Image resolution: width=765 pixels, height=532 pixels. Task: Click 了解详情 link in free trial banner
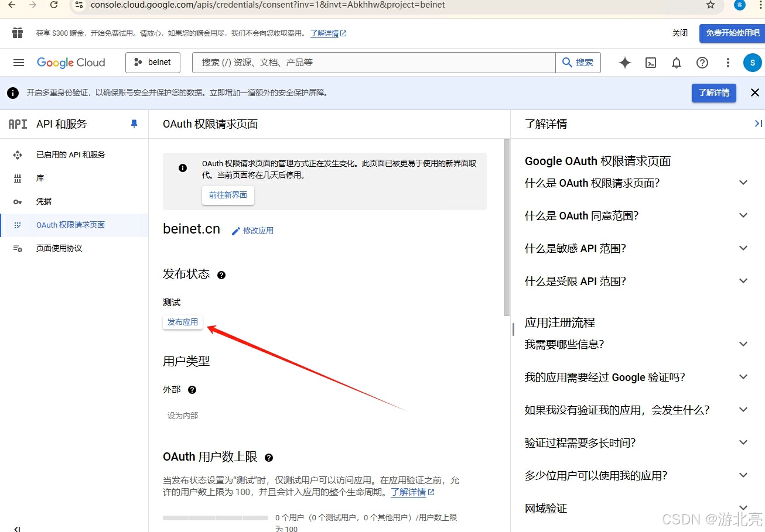click(x=328, y=33)
